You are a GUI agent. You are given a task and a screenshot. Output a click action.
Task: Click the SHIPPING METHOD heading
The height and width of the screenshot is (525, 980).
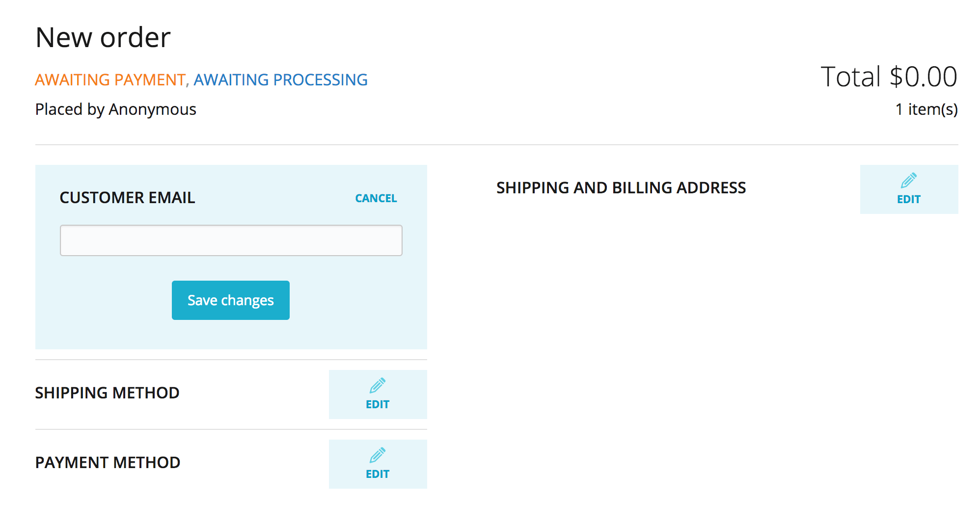[x=107, y=393]
